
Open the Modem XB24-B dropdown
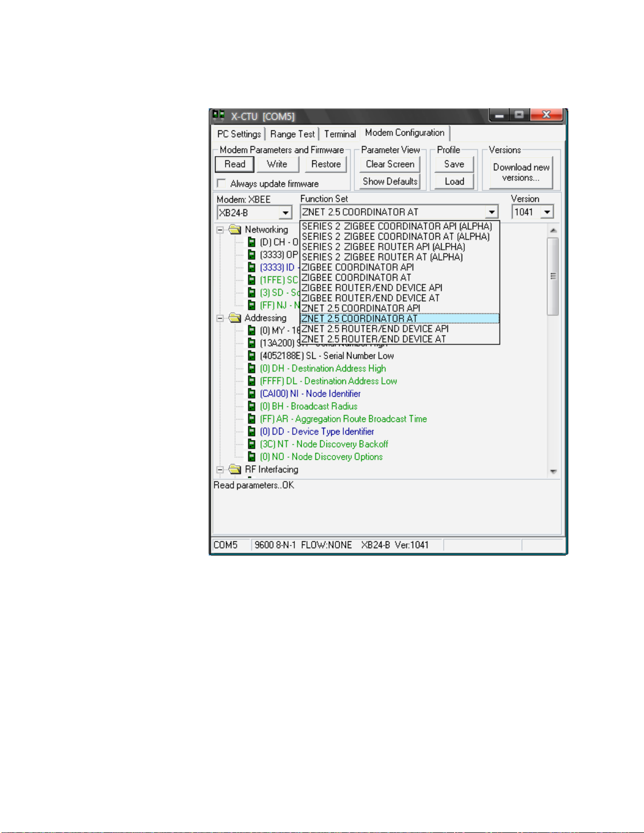[x=285, y=213]
